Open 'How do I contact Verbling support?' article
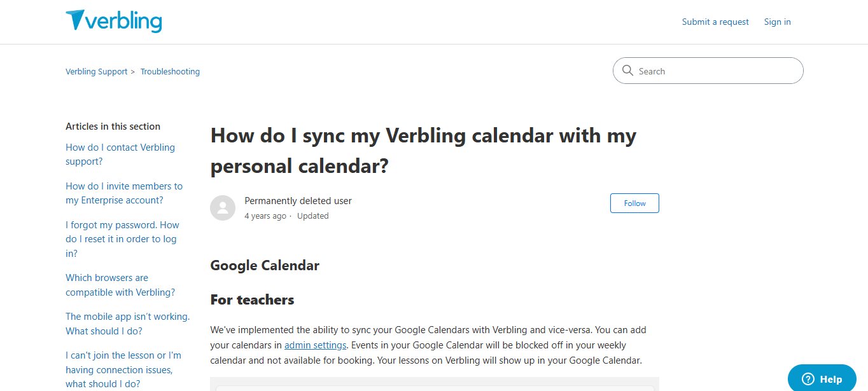The height and width of the screenshot is (391, 868). coord(120,154)
